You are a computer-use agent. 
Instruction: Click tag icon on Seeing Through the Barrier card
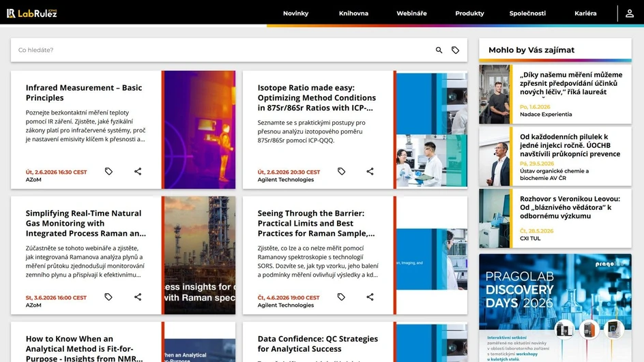[341, 297]
